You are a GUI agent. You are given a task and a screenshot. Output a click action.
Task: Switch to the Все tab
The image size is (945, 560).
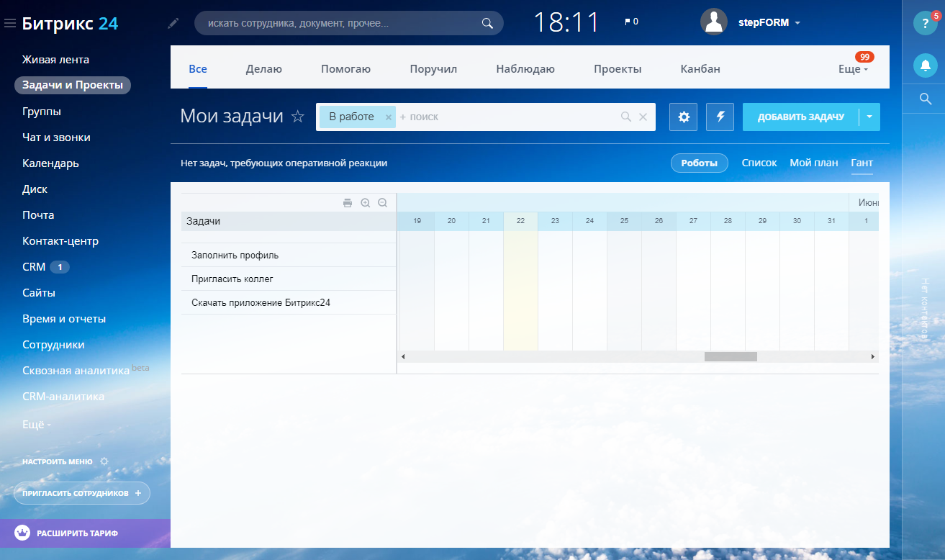(x=198, y=69)
